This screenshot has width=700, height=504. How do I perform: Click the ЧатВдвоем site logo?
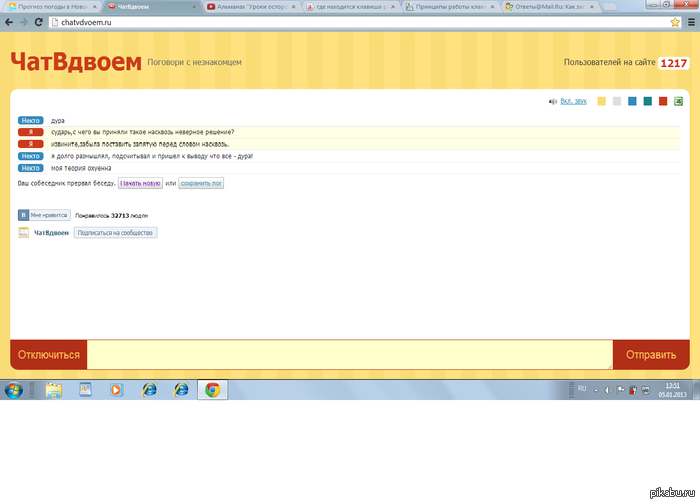[x=75, y=62]
